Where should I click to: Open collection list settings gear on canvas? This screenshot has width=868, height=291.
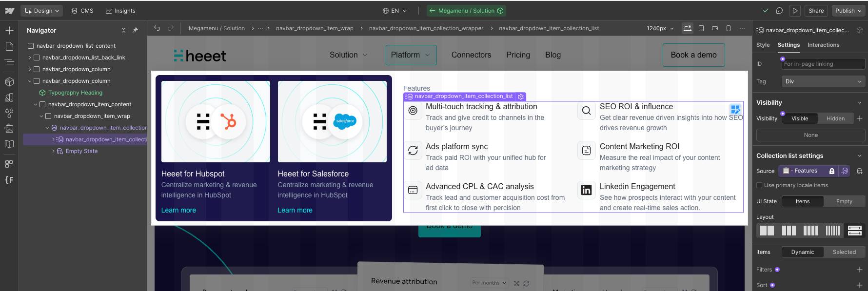coord(521,97)
